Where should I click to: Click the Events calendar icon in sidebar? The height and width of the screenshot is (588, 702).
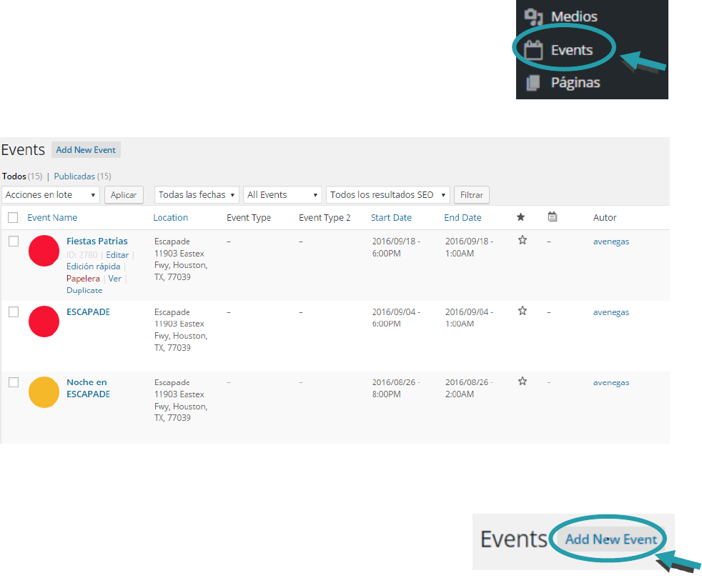point(533,50)
